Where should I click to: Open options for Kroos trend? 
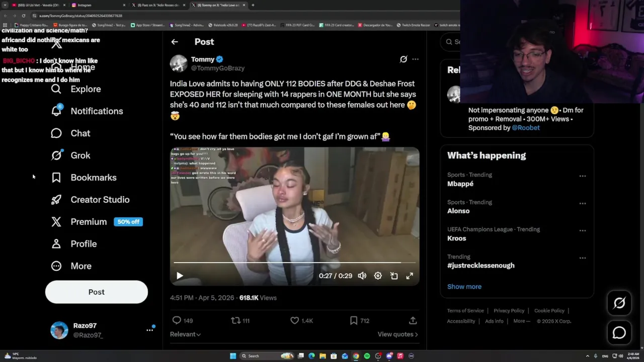582,230
